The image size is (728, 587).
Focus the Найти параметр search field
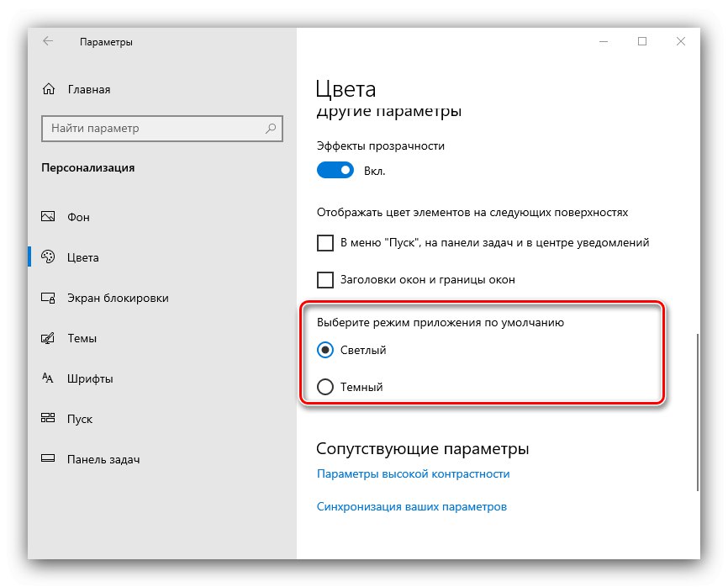153,129
